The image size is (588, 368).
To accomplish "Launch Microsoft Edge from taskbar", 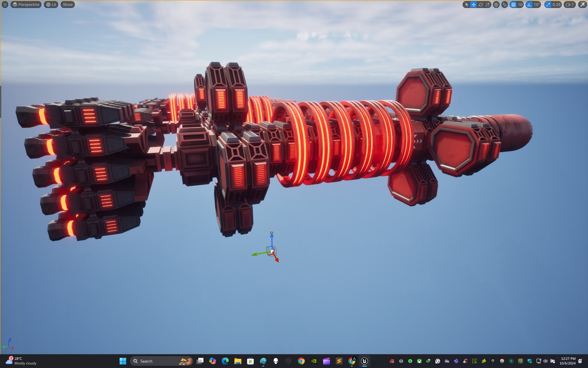I will (x=225, y=361).
